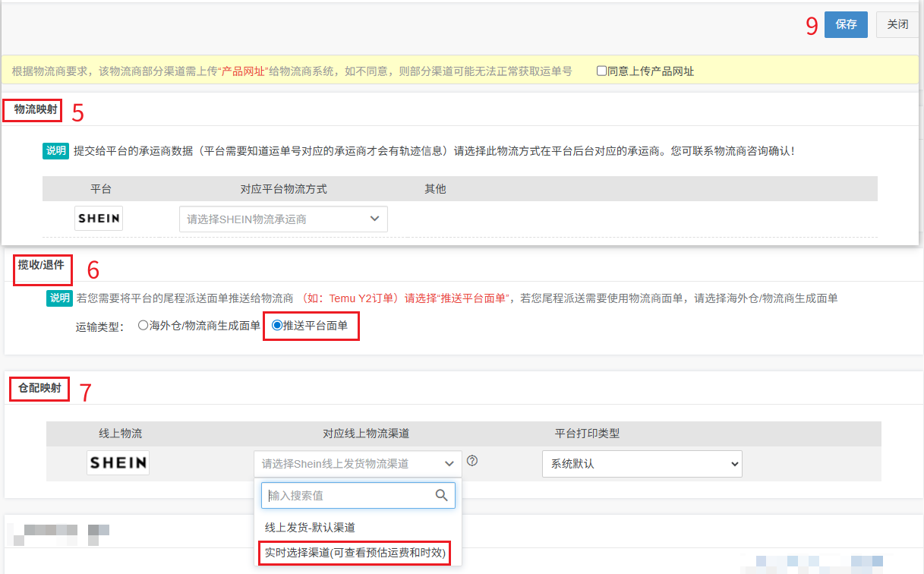Click the Save (保存) button
This screenshot has width=924, height=574.
[846, 24]
